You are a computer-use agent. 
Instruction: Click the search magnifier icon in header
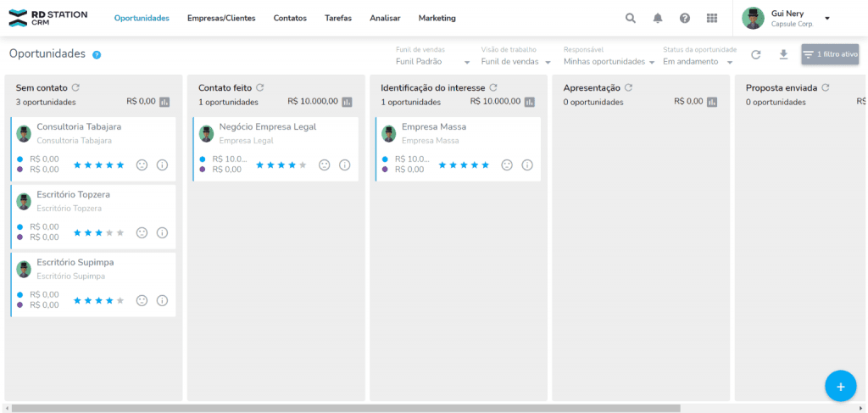(630, 18)
